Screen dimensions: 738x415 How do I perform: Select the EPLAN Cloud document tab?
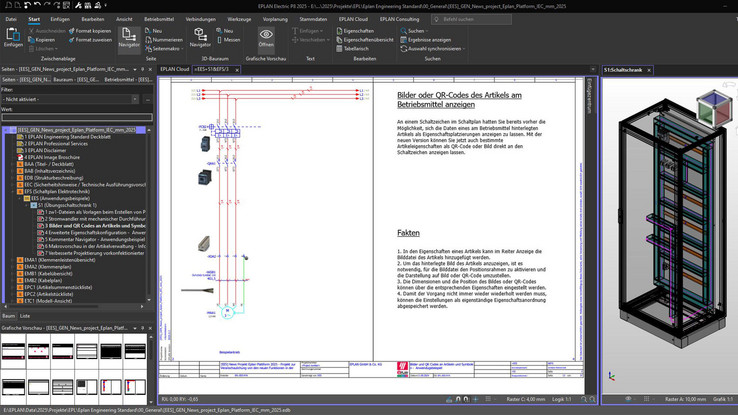tap(175, 69)
